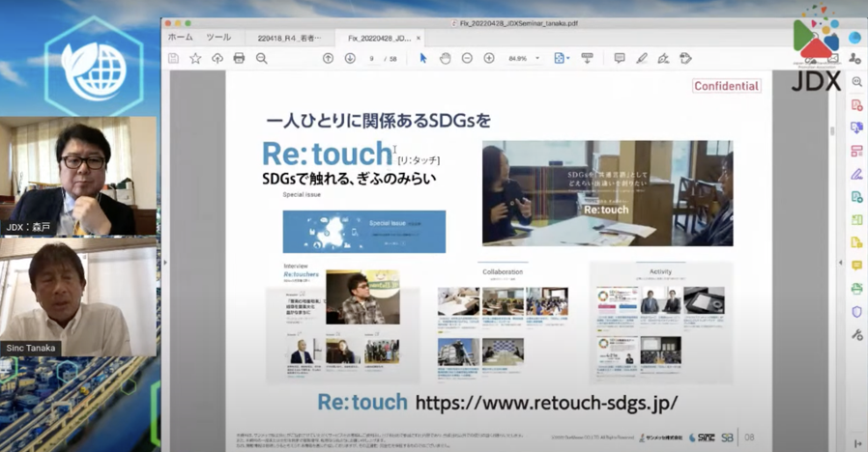Select the JDX：森戸 video tile
Screen dimensions: 868x452
[x=78, y=176]
